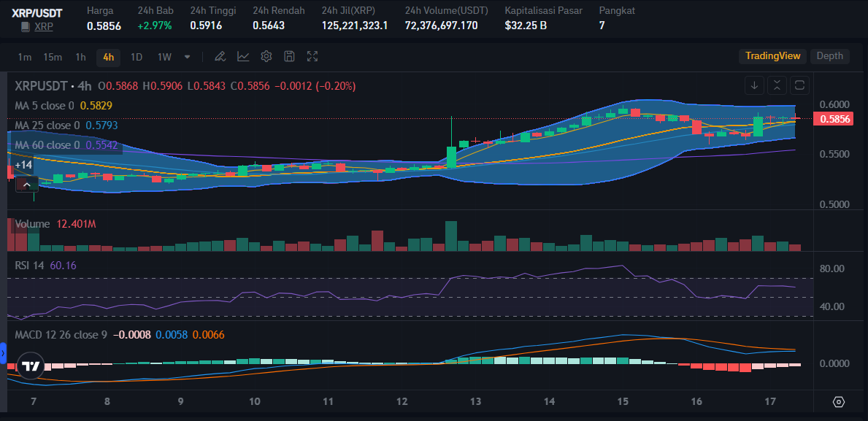Screen dimensions: 868x421
Task: Click the 0.0000 MACD axis label
Action: [834, 363]
